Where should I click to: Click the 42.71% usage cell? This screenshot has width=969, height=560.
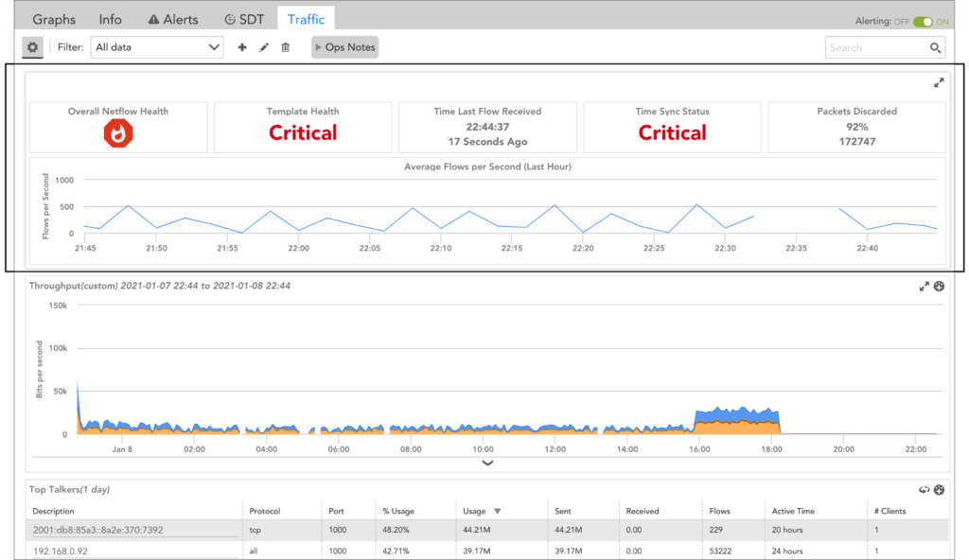(396, 551)
